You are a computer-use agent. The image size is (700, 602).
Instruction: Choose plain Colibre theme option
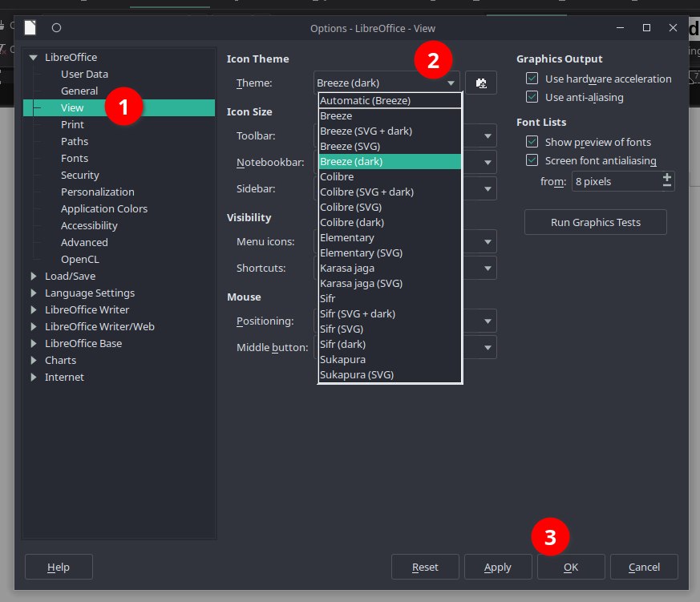coord(390,176)
